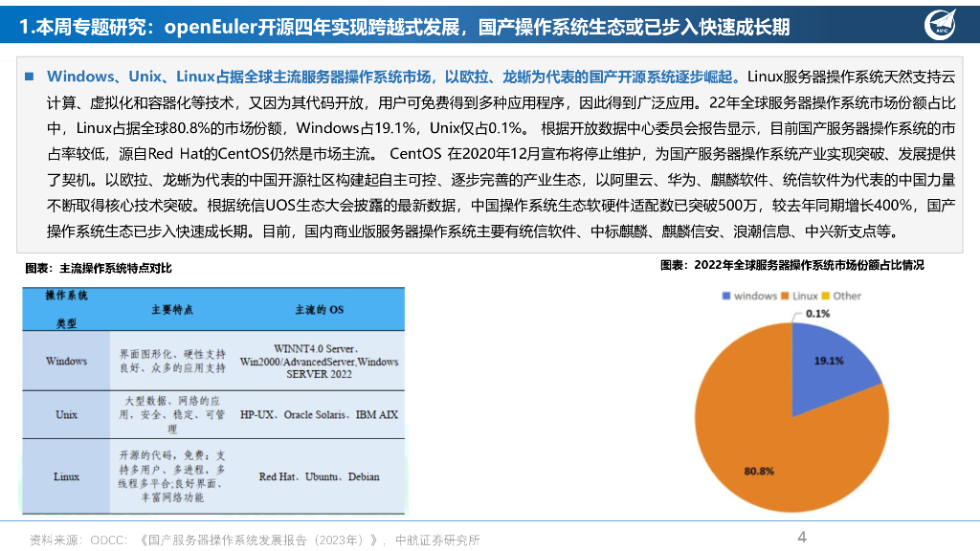Select the Windows row label cell
The width and height of the screenshot is (980, 551).
click(66, 361)
